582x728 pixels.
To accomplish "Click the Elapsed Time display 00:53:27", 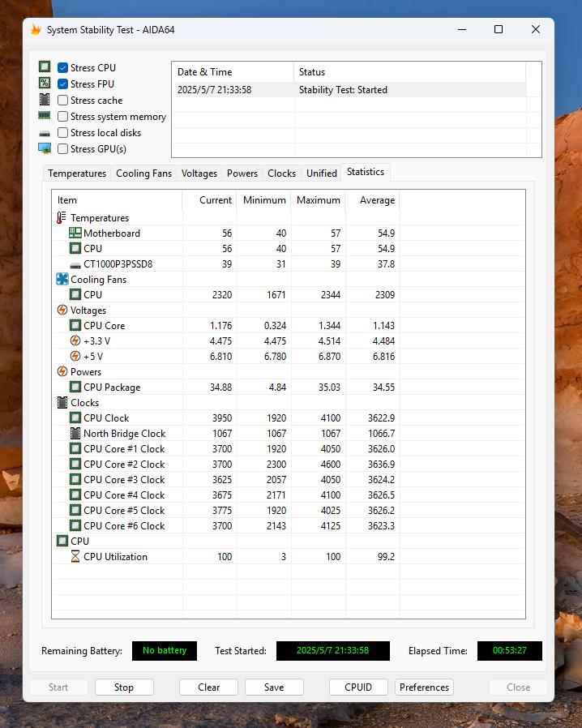I will pos(510,650).
